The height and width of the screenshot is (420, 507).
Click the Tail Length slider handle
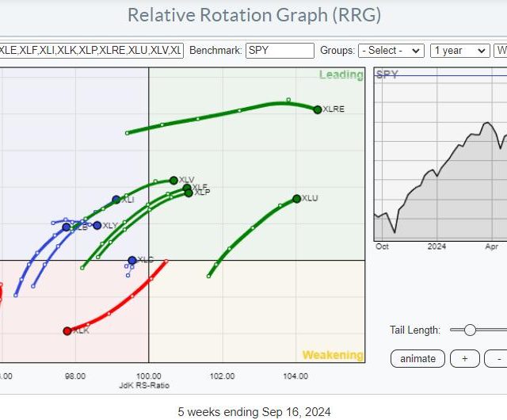(x=470, y=330)
